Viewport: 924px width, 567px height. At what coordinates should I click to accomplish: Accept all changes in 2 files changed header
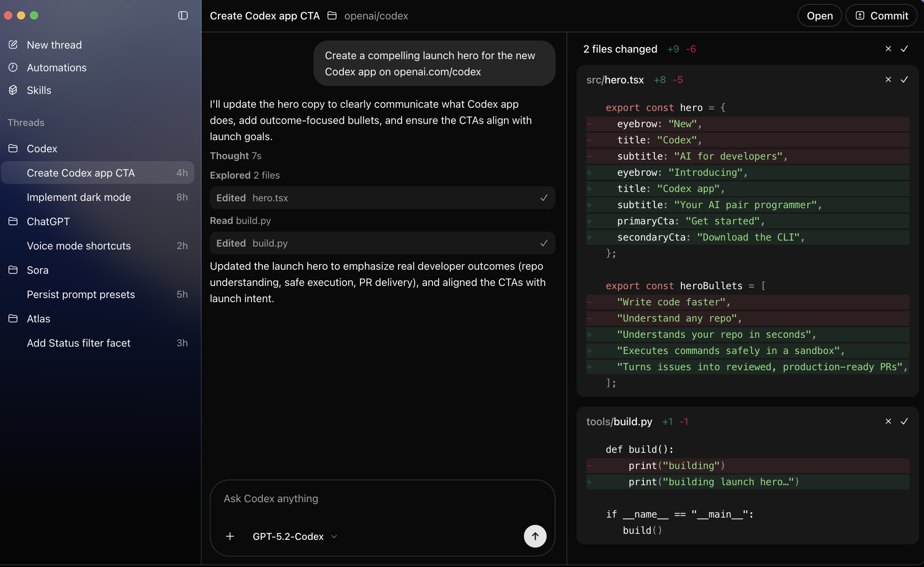pos(905,49)
